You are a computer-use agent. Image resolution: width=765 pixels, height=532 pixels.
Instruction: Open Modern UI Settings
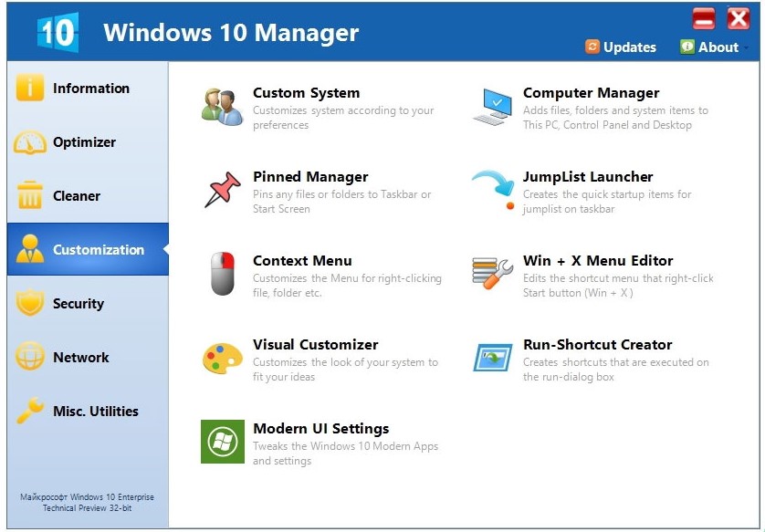click(x=321, y=429)
